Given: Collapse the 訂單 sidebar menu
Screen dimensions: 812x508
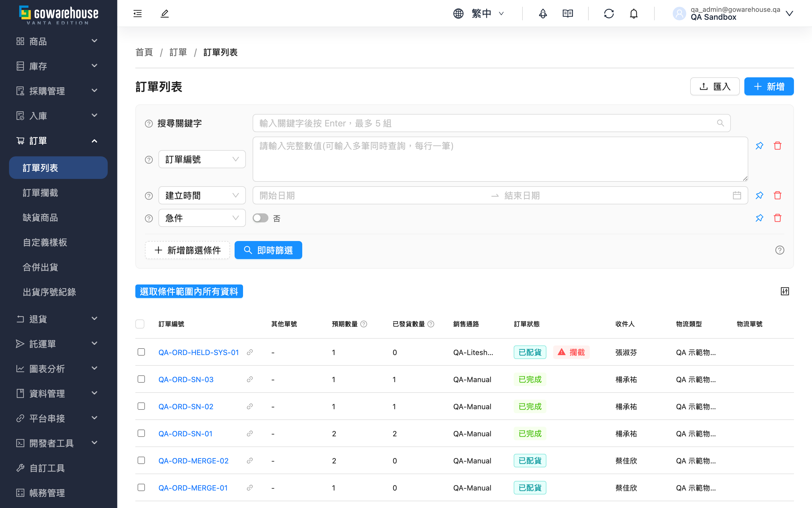Looking at the screenshot, I should point(58,141).
